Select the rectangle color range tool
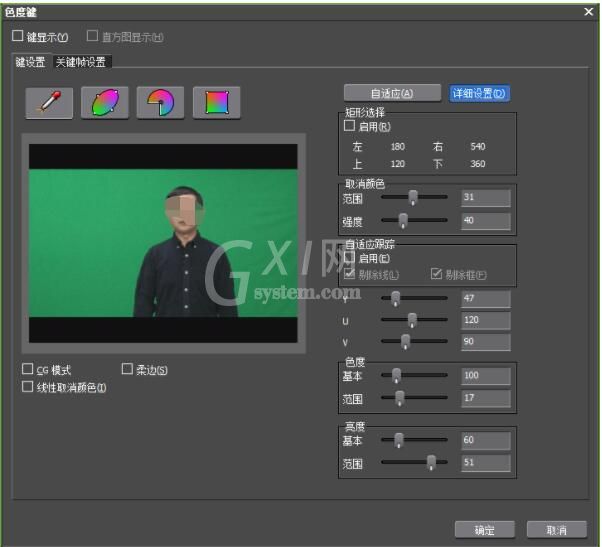This screenshot has width=602, height=547. point(217,102)
